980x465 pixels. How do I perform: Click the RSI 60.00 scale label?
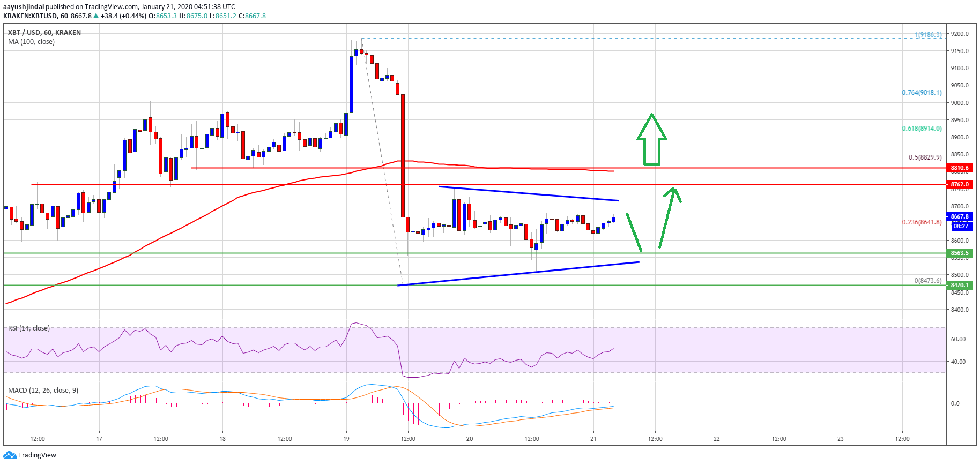tap(958, 339)
